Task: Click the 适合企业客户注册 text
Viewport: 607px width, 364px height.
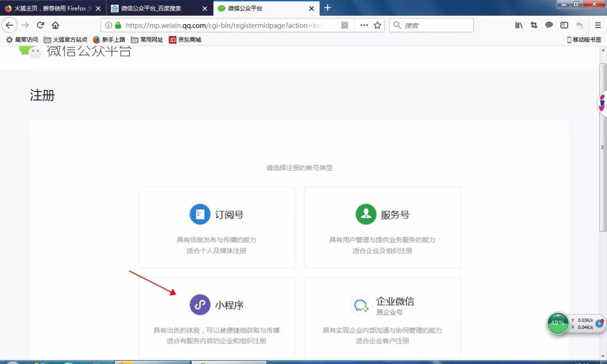Action: point(383,341)
